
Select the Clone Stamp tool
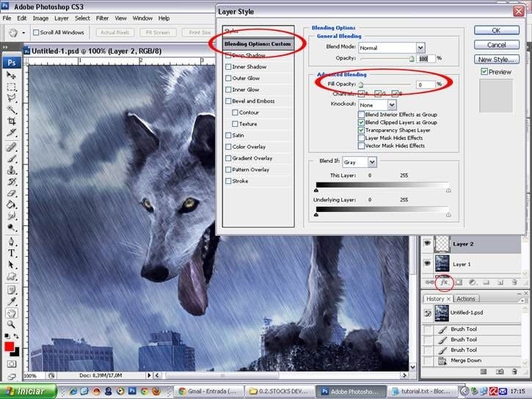point(11,170)
